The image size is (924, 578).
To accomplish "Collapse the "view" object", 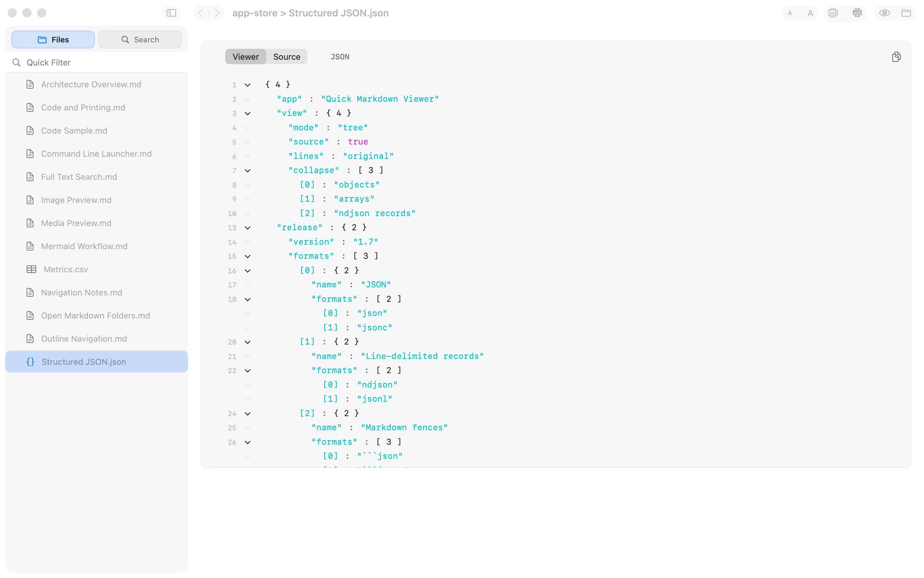I will 247,114.
